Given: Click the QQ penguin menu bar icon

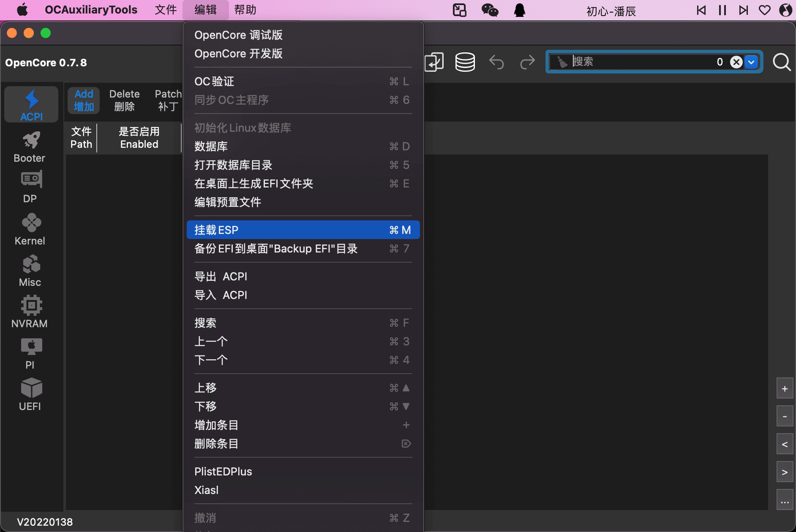Looking at the screenshot, I should coord(519,10).
